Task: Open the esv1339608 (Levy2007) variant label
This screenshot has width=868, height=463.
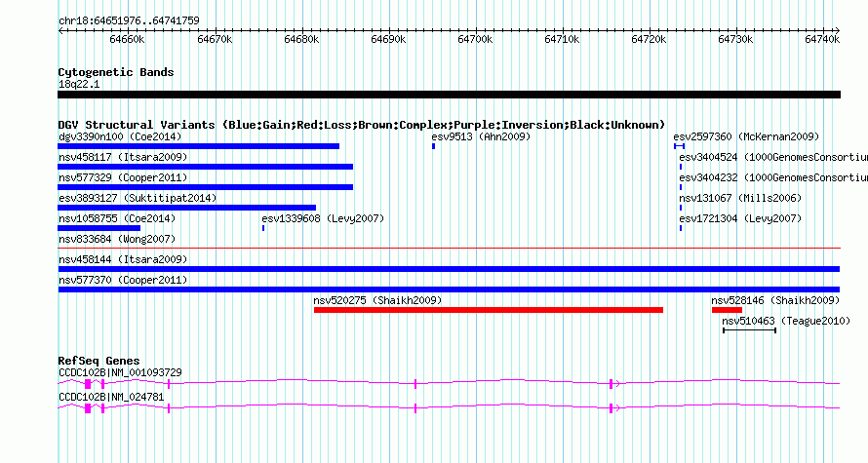Action: 323,218
